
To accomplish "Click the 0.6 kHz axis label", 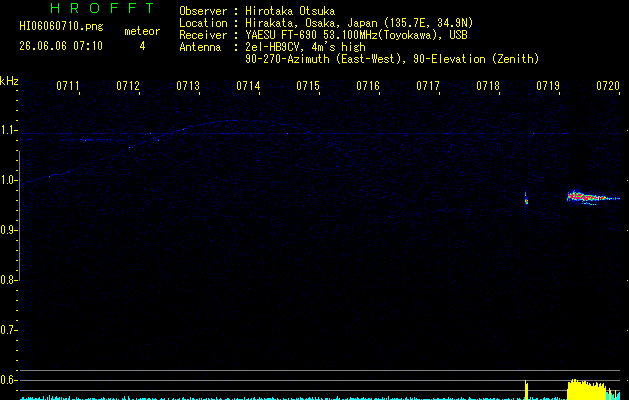I will [x=9, y=380].
